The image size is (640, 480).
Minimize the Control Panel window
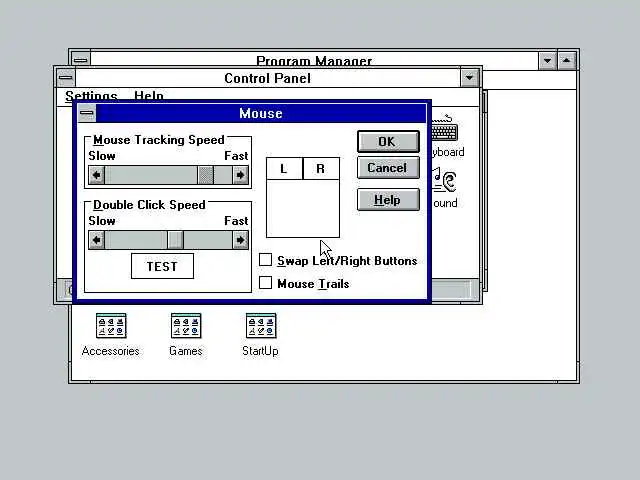pyautogui.click(x=469, y=78)
